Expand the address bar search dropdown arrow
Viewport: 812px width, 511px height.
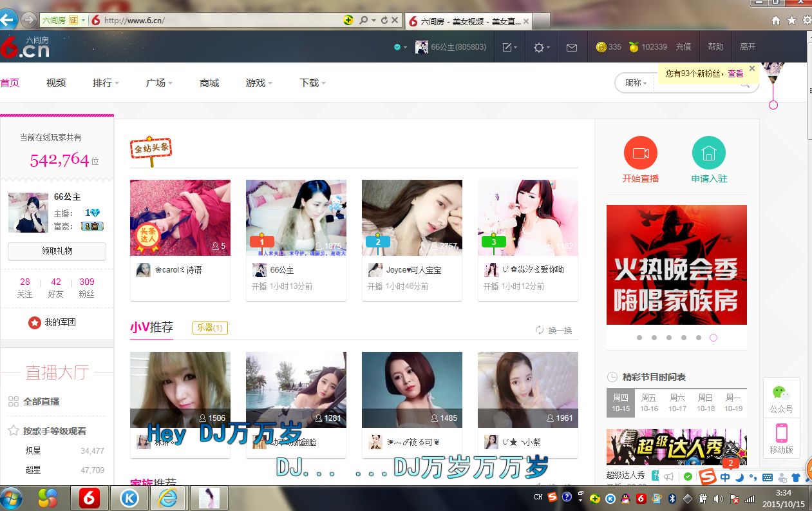[x=373, y=21]
